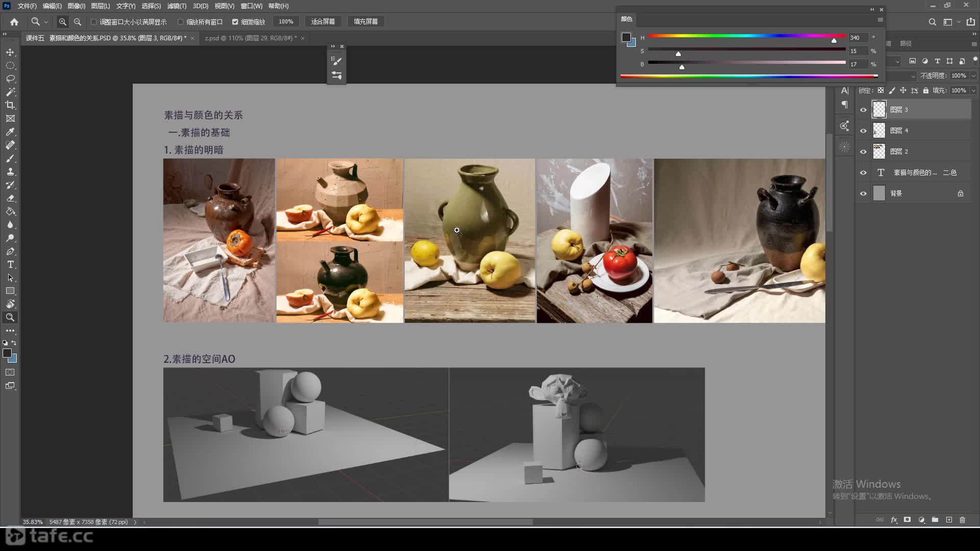Select the Background layer thumbnail
The width and height of the screenshot is (980, 551).
(879, 193)
